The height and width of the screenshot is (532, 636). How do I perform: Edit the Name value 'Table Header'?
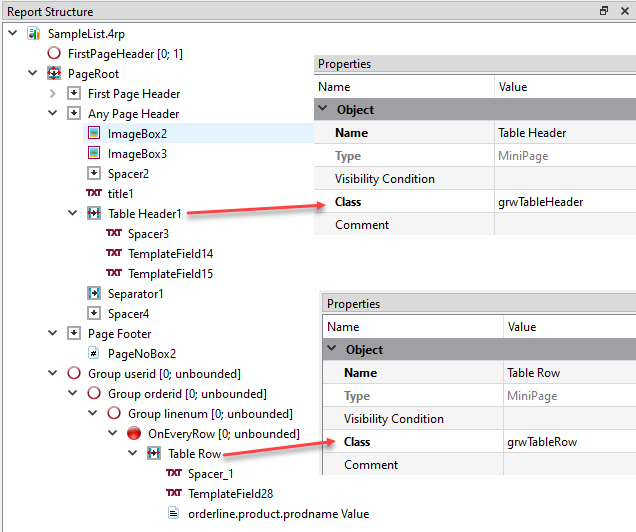tap(565, 133)
